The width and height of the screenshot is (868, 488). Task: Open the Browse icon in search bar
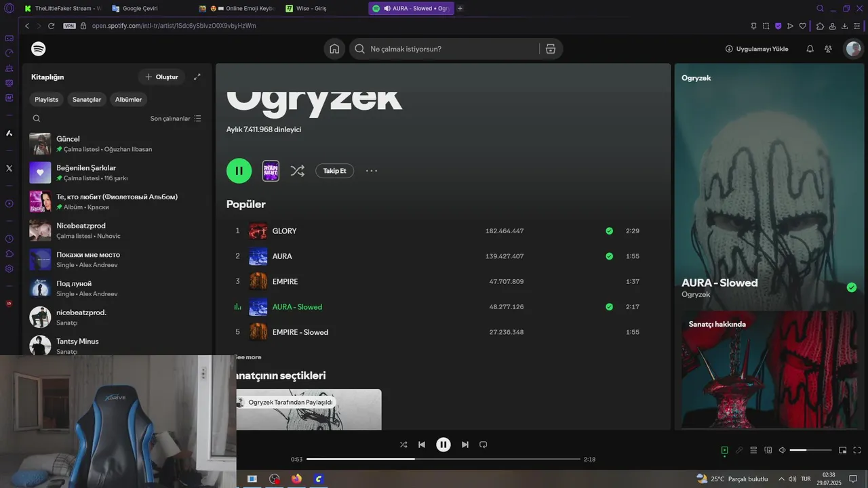pyautogui.click(x=550, y=49)
